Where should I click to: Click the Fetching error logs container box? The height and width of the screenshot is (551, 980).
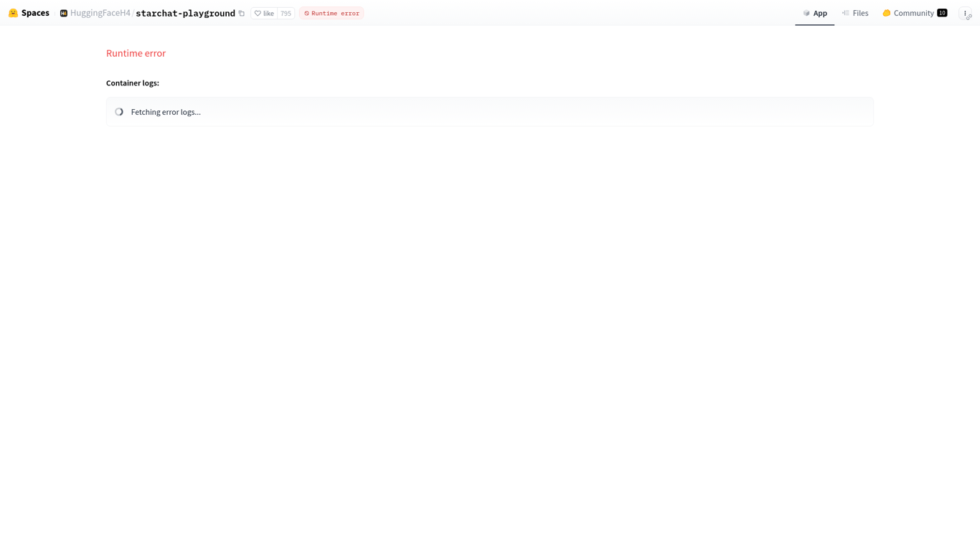[490, 112]
